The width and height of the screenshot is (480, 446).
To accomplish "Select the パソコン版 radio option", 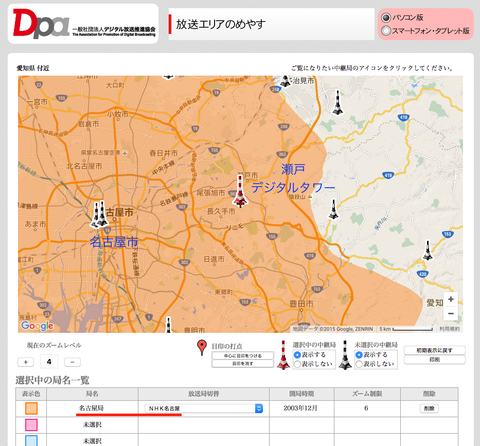I will 386,17.
